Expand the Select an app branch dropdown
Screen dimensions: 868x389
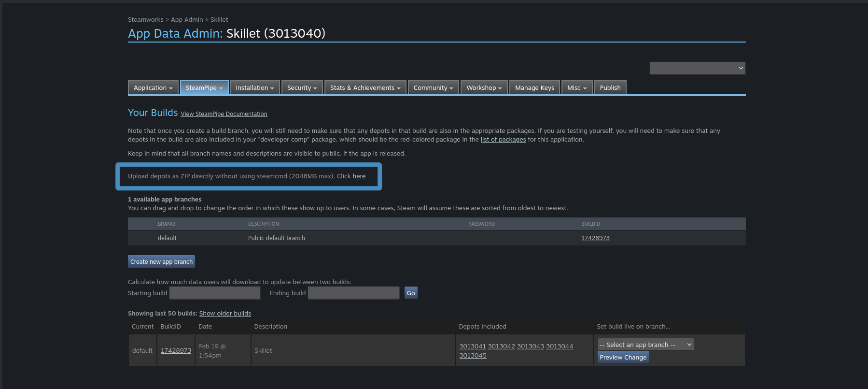tap(645, 345)
